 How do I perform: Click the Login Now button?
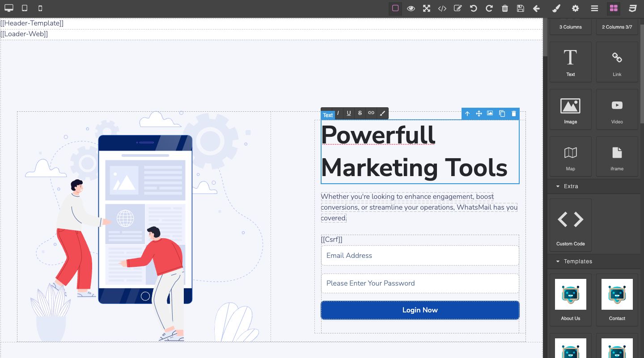point(420,310)
